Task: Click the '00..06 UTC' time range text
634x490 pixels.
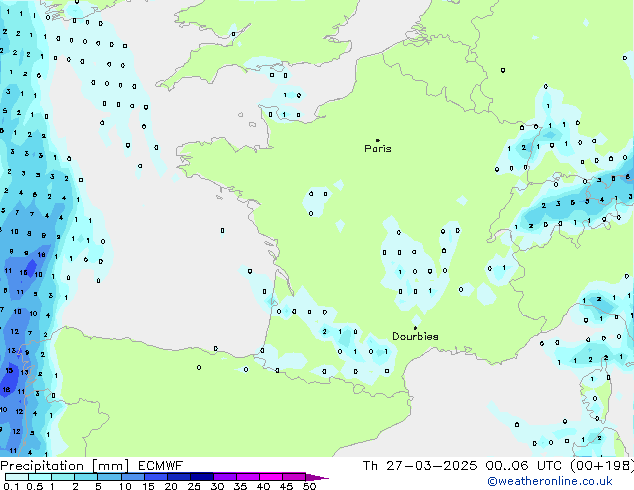Action: tap(524, 466)
